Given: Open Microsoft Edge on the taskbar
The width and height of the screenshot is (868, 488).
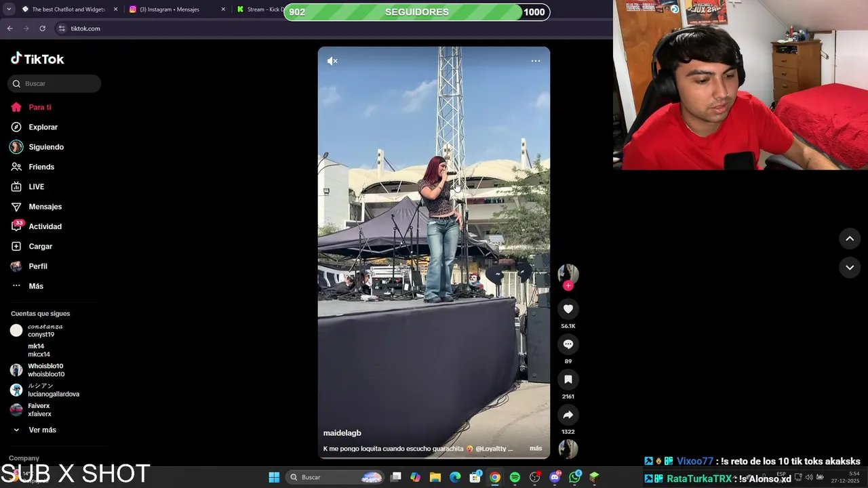Looking at the screenshot, I should click(x=455, y=477).
